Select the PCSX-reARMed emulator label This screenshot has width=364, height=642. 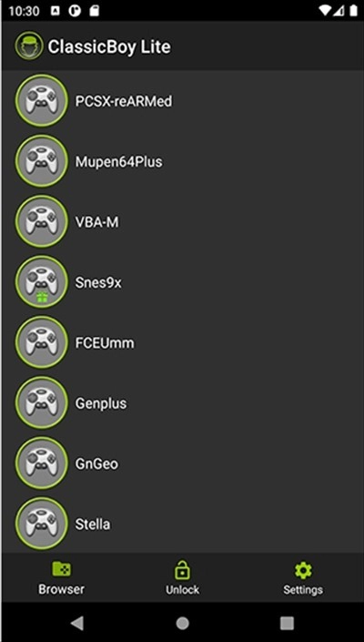pyautogui.click(x=124, y=101)
